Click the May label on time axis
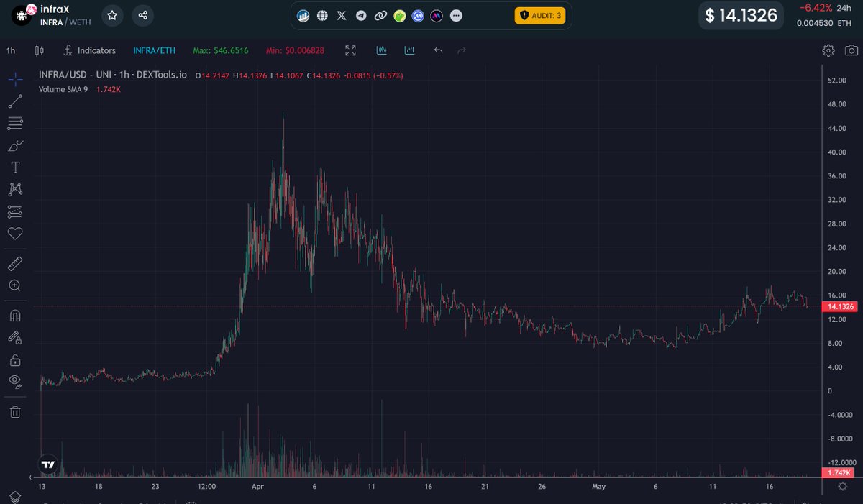Viewport: 863px width, 504px height. (x=599, y=487)
